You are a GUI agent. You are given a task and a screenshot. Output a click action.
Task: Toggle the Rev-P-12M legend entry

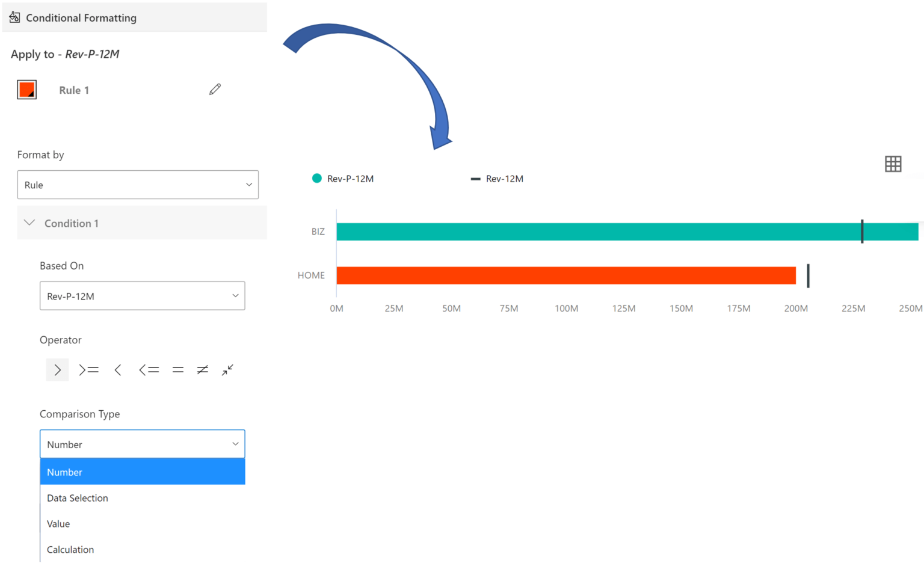(343, 179)
